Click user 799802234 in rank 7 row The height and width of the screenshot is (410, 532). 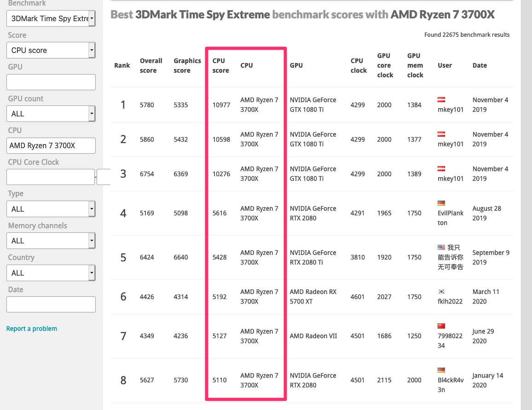click(x=450, y=341)
